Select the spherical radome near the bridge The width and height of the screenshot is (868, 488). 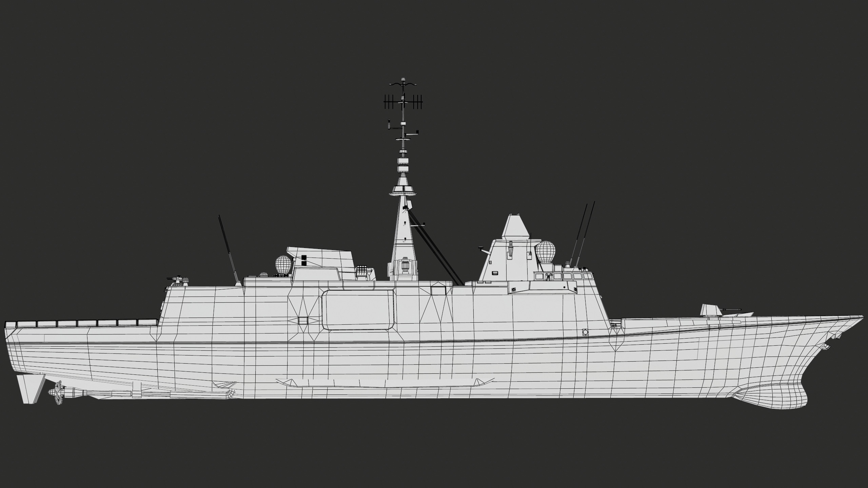545,252
